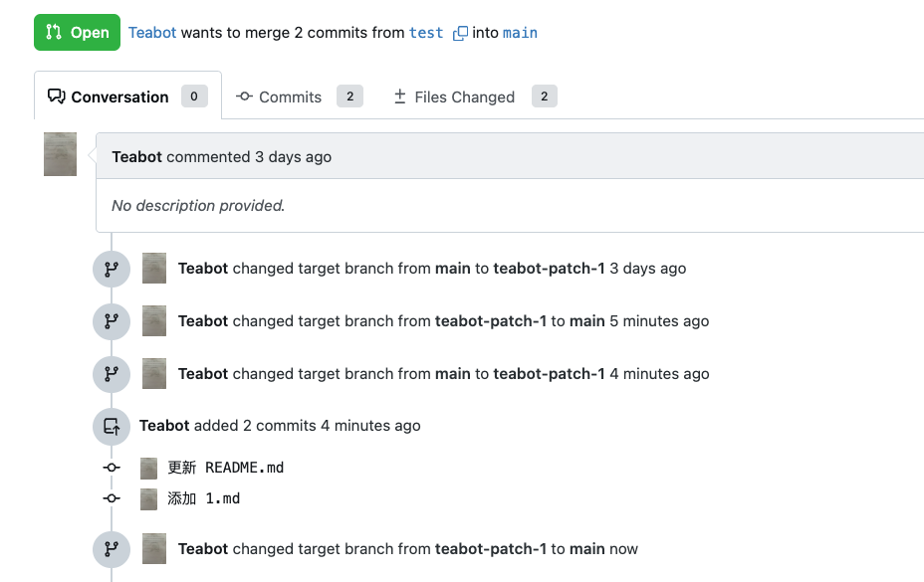This screenshot has height=582, width=924.
Task: Click commit dot icon next to 添加 1.md
Action: pyautogui.click(x=112, y=498)
